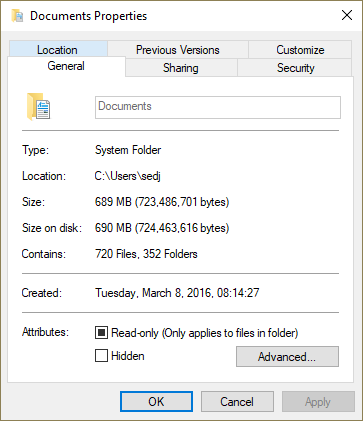The image size is (363, 421).
Task: Click the Created date value text
Action: click(x=177, y=293)
